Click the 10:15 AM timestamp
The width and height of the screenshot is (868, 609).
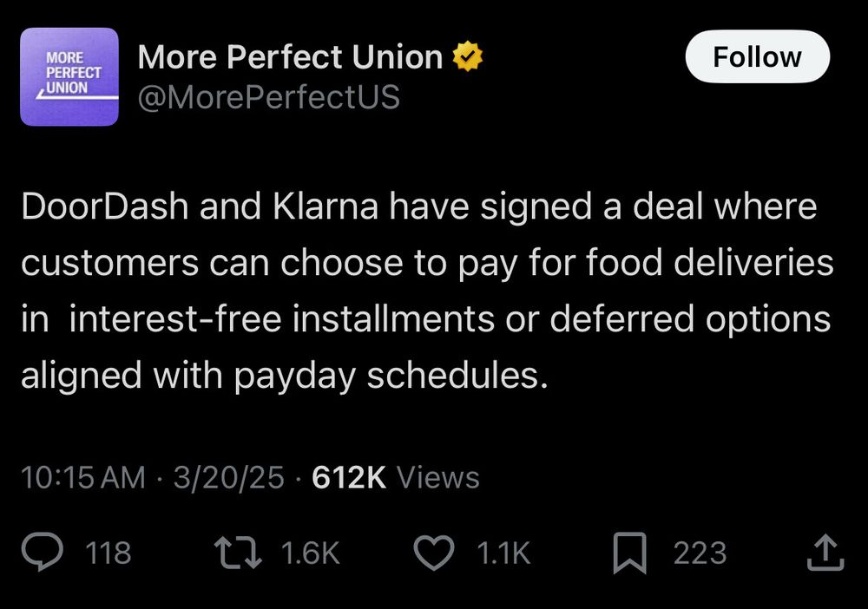pyautogui.click(x=83, y=478)
